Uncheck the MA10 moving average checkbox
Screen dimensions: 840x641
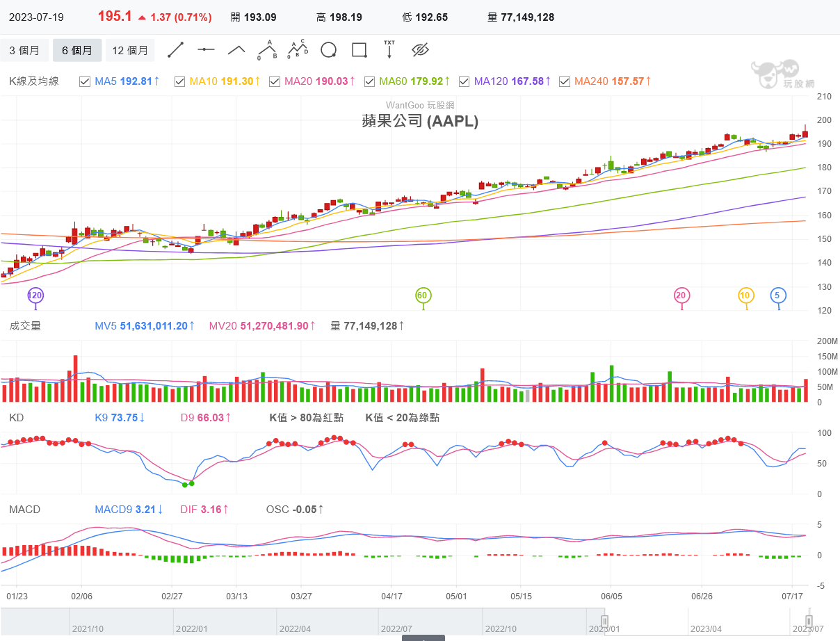pyautogui.click(x=179, y=81)
